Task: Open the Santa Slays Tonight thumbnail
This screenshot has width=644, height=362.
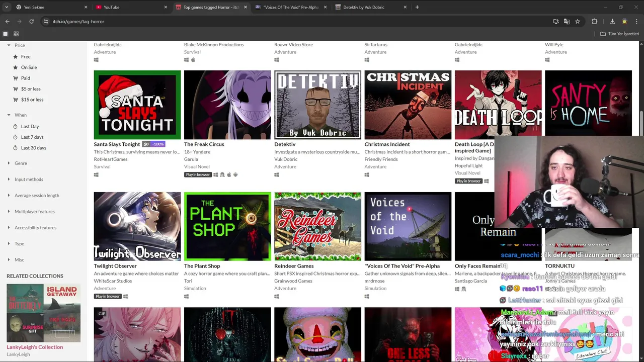Action: (x=137, y=105)
